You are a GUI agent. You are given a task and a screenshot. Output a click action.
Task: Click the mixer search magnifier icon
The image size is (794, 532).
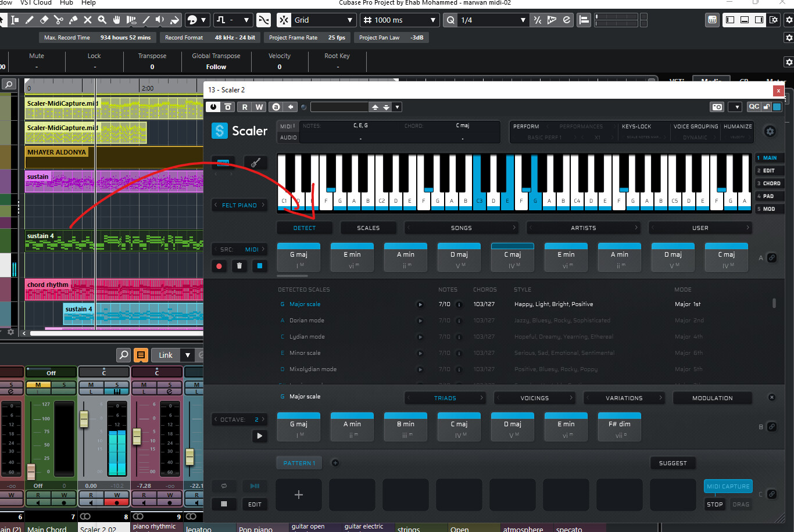(x=123, y=355)
